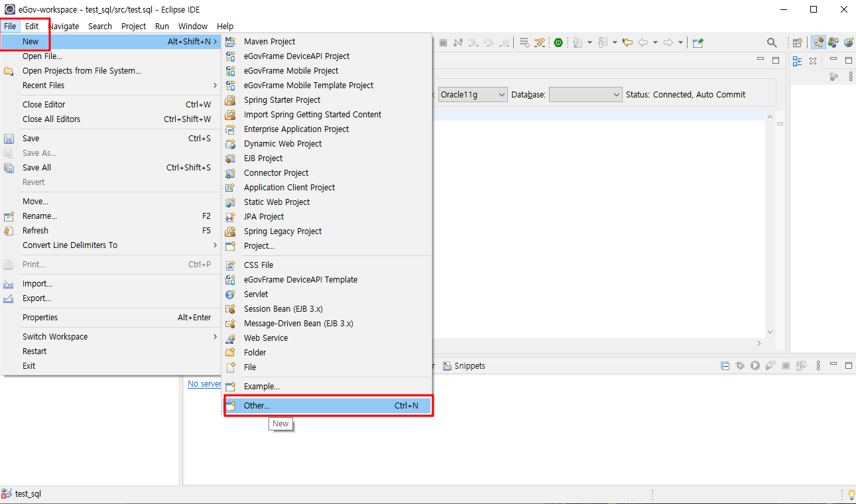Choose Export... from the File menu

pyautogui.click(x=111, y=298)
